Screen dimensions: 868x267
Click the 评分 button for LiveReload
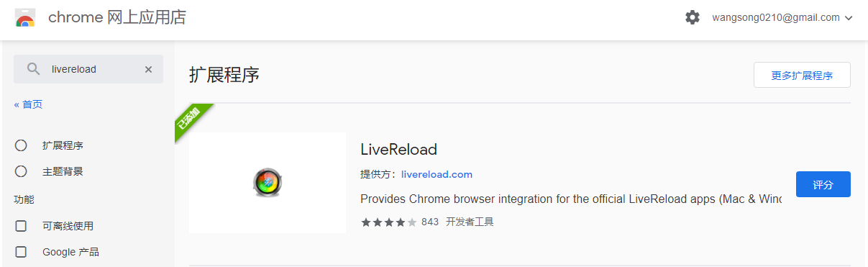coord(823,184)
